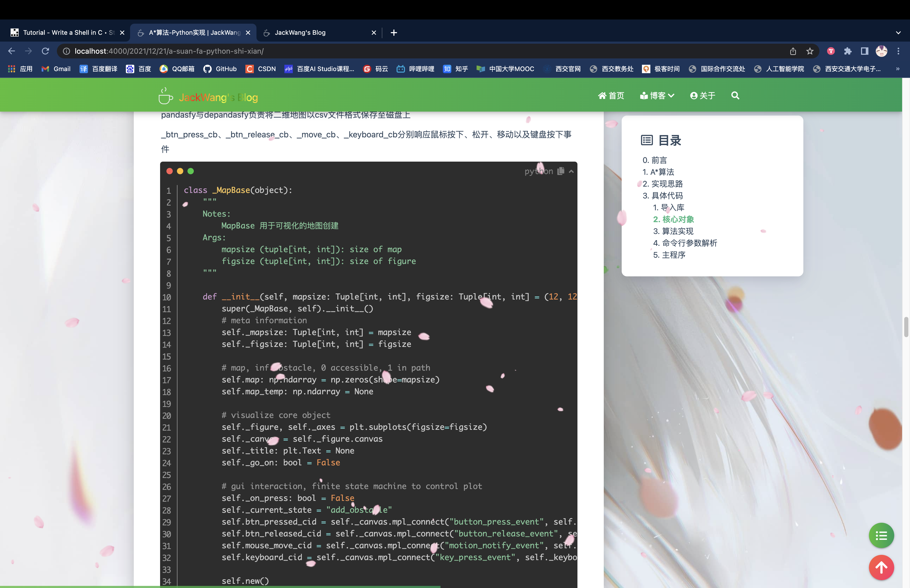This screenshot has height=588, width=910.
Task: Jump to 1. A*算法 in 目录
Action: click(x=658, y=172)
